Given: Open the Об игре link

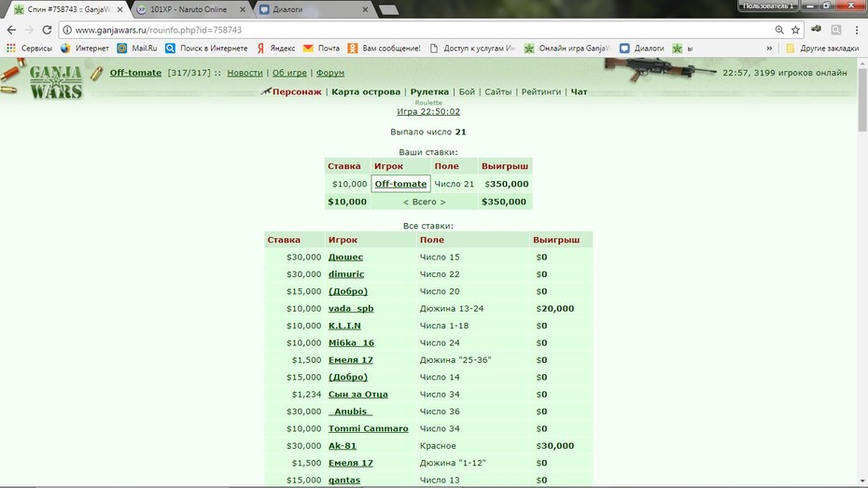Looking at the screenshot, I should coord(289,73).
